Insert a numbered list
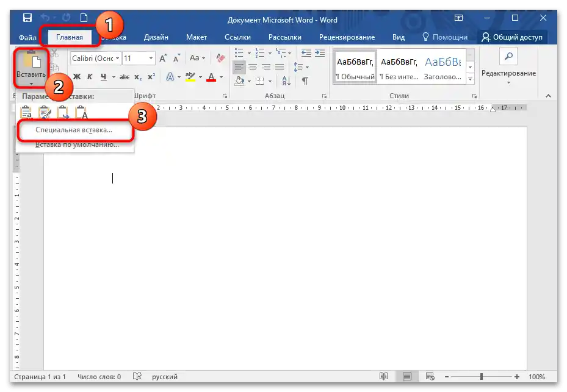Image resolution: width=567 pixels, height=392 pixels. pos(259,53)
